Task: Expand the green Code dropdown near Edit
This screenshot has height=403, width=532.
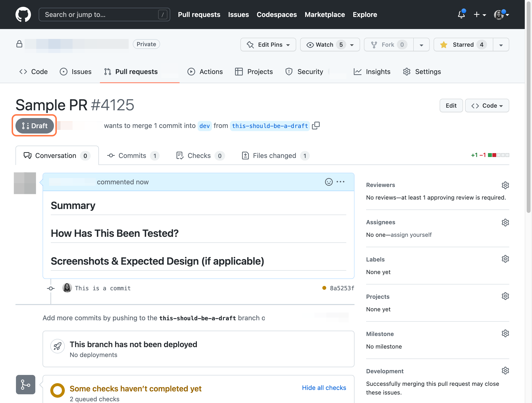Action: pos(487,106)
